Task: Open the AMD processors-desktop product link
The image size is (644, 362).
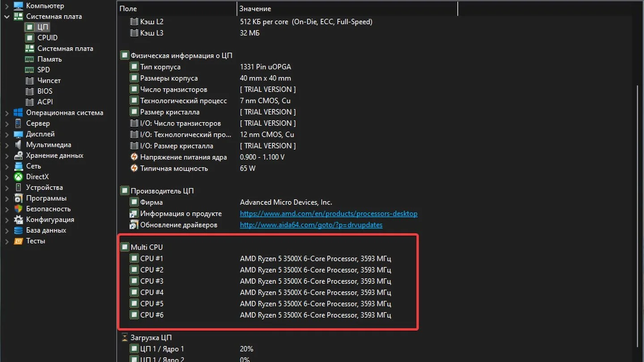Action: point(329,214)
